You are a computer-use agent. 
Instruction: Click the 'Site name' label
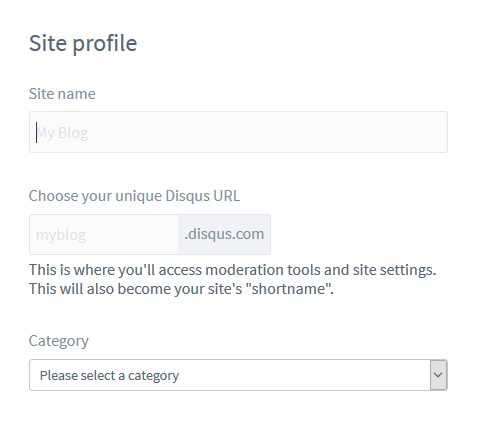(62, 94)
